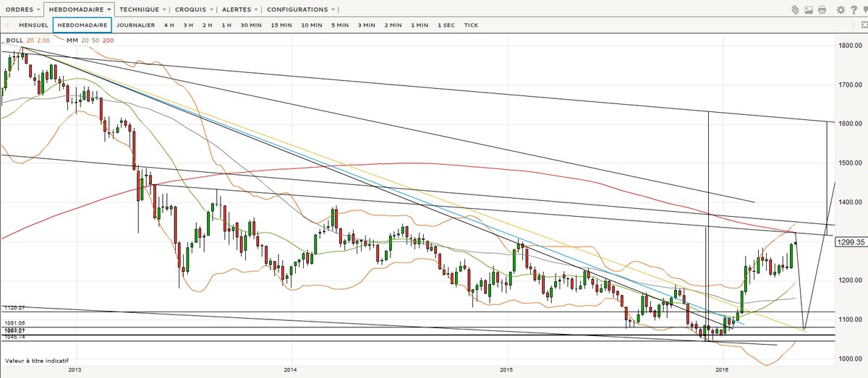This screenshot has width=868, height=378.
Task: Open the CONFIGURATIONS menu
Action: (x=301, y=10)
